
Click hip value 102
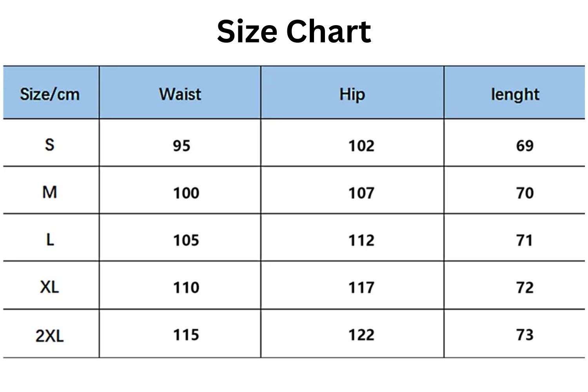point(361,146)
